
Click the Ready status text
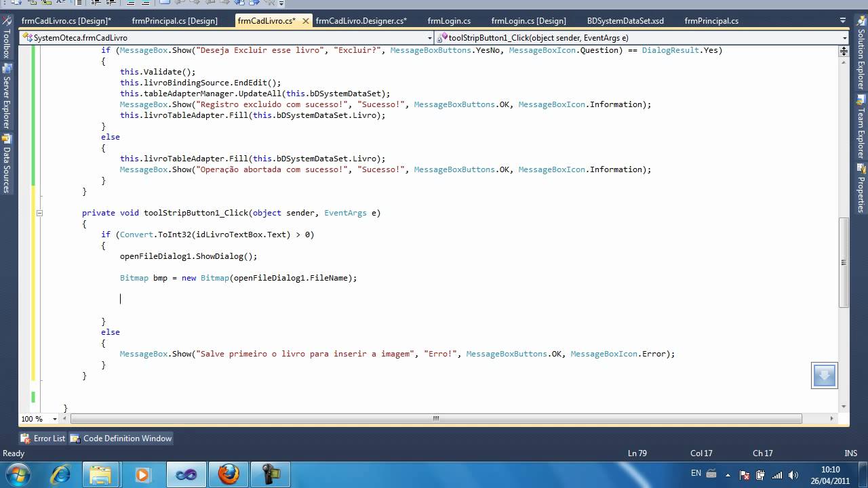tap(14, 453)
